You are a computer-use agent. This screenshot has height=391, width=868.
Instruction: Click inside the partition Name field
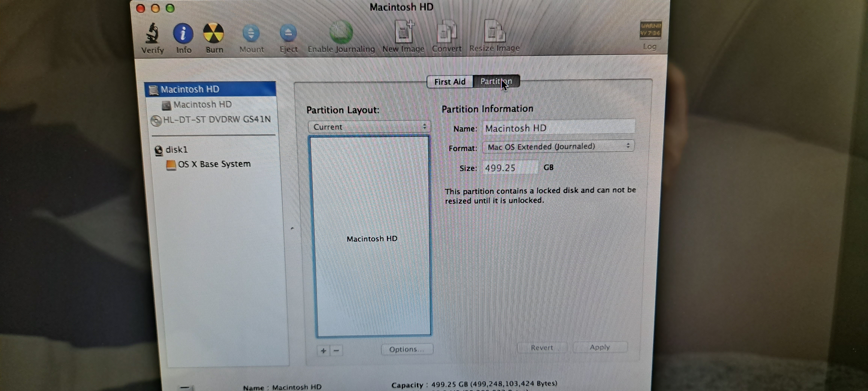tap(559, 128)
